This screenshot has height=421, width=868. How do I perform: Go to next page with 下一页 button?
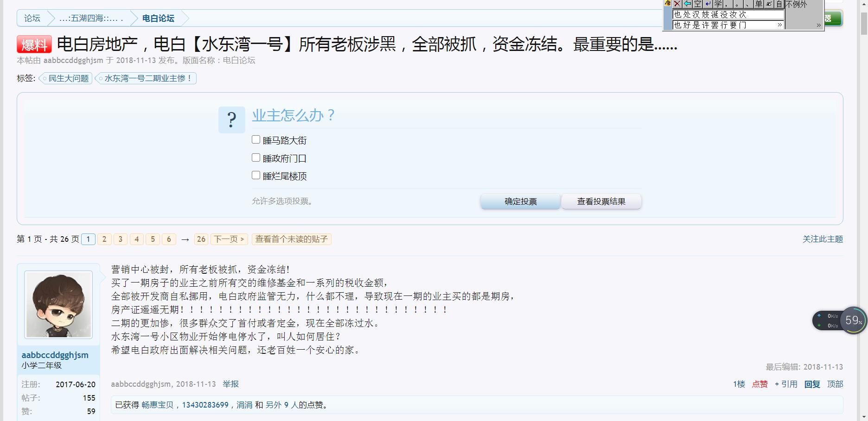point(229,239)
